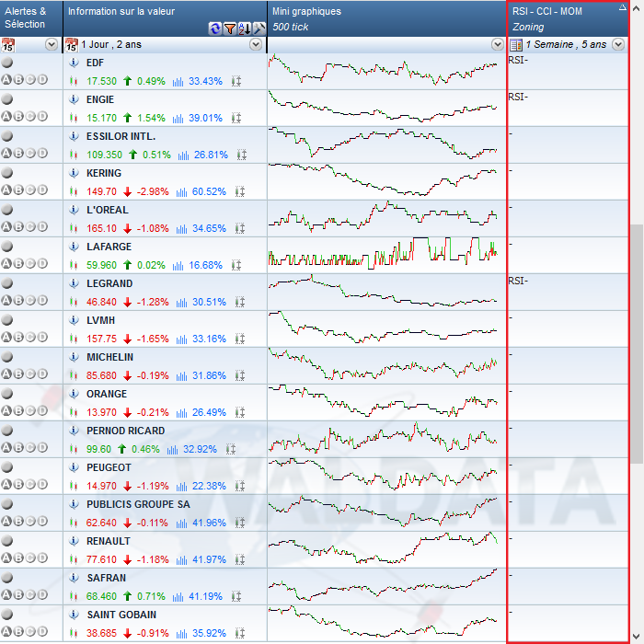Screen dimensions: 644x644
Task: Click the RSI - CCI - MOM Zoning header
Action: click(x=568, y=18)
